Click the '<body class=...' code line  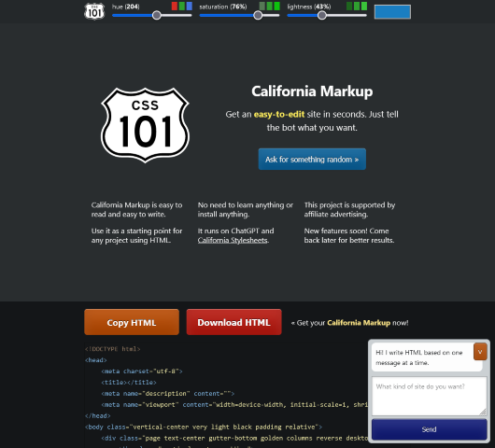(204, 427)
